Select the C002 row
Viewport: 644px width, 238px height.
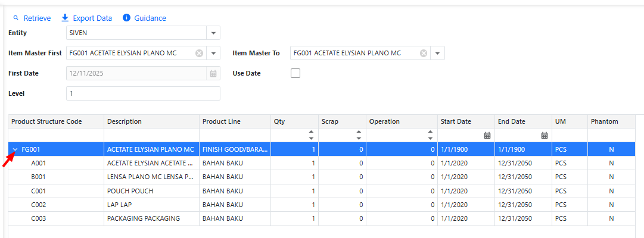coord(322,205)
